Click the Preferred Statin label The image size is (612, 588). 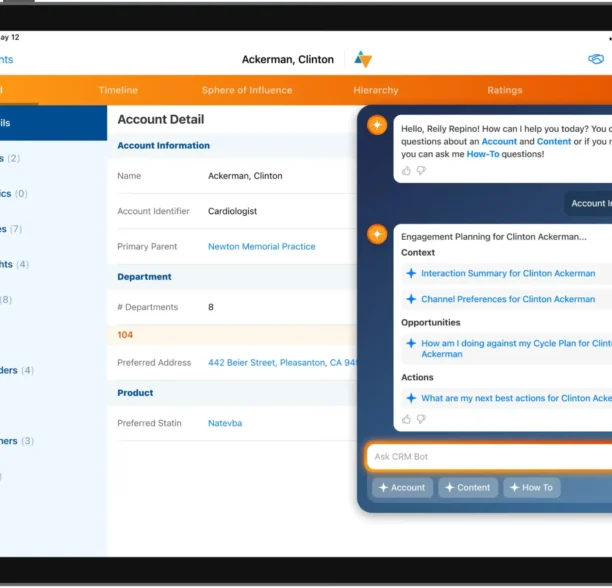pos(149,423)
